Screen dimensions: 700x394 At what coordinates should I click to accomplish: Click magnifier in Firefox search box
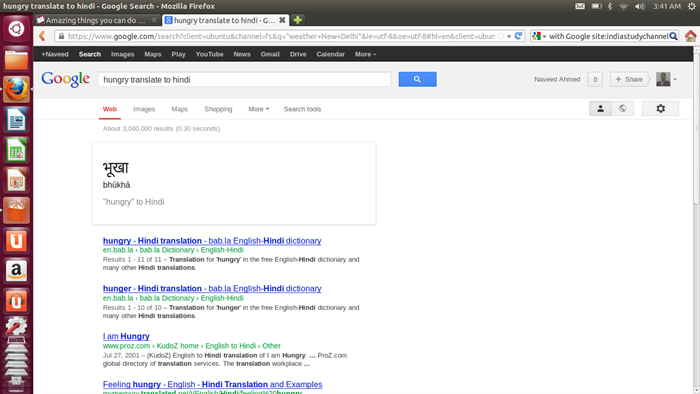[x=673, y=36]
